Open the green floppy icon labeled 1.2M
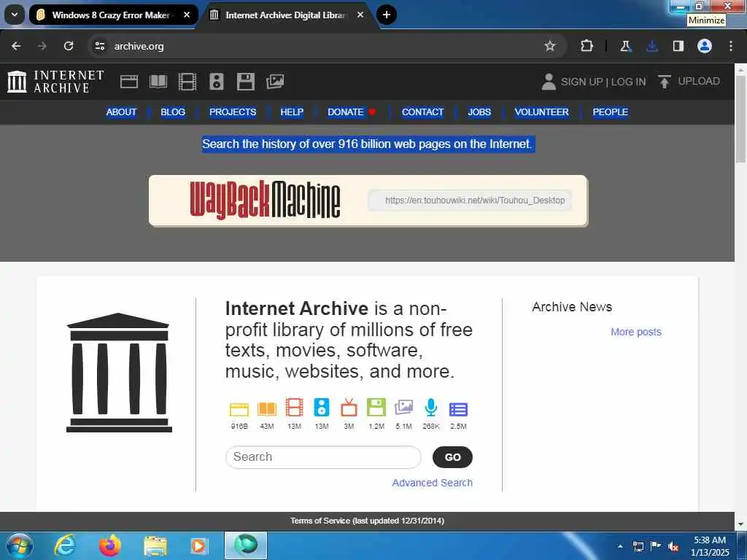This screenshot has width=747, height=560. (x=376, y=408)
